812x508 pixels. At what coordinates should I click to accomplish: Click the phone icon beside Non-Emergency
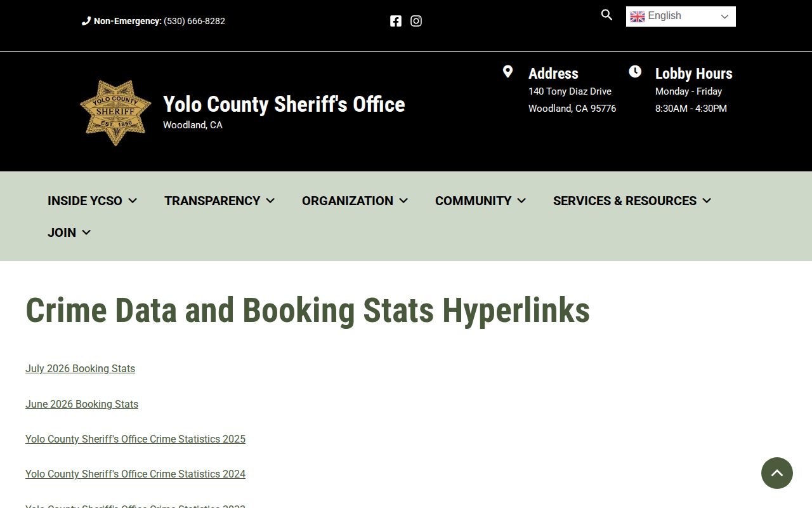[86, 21]
